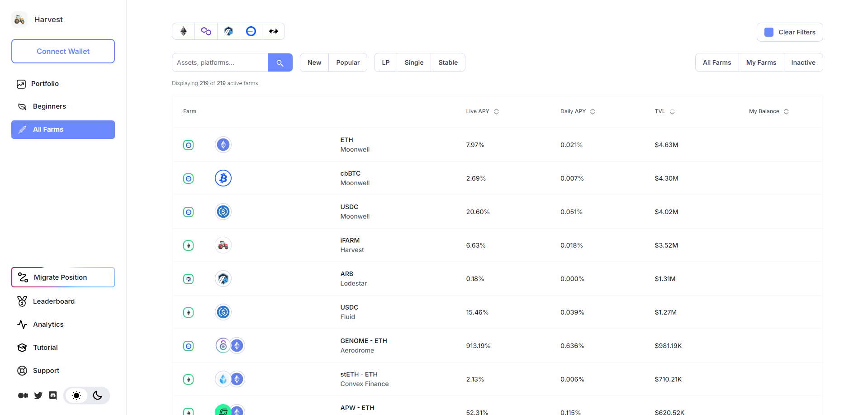Click Clear Filters button

pos(797,32)
